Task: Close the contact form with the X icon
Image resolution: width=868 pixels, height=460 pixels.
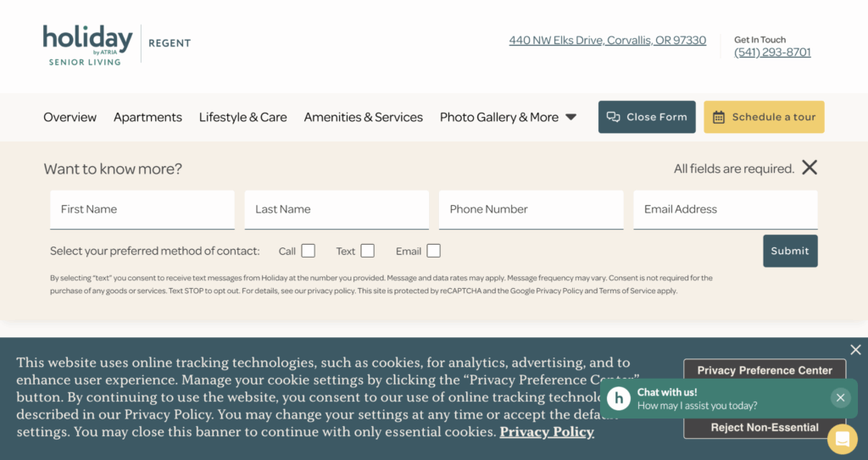Action: pos(810,168)
